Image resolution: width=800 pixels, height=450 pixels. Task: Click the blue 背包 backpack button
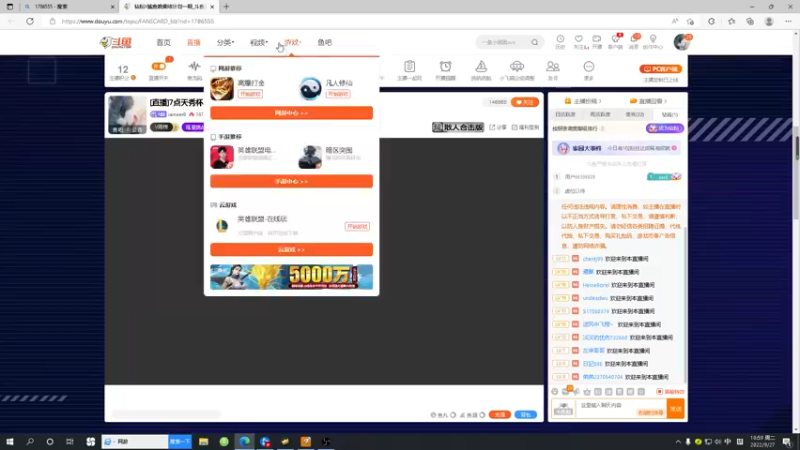[x=526, y=415]
